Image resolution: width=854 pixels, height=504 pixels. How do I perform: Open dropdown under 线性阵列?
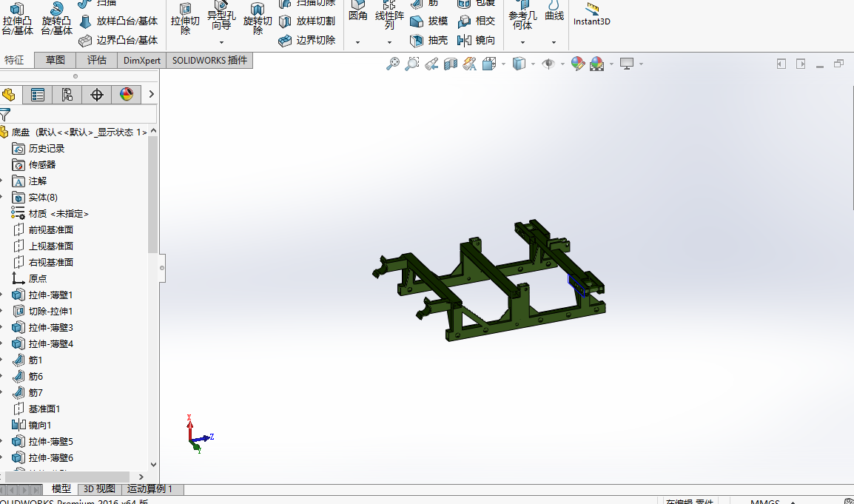pyautogui.click(x=389, y=42)
